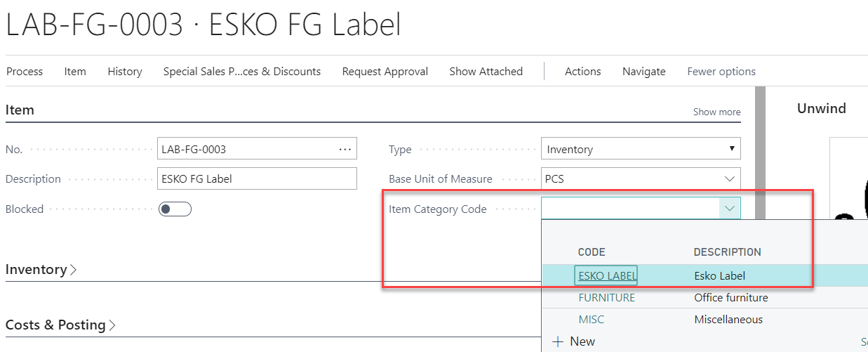Open the Process menu
This screenshot has width=868, height=352.
pyautogui.click(x=25, y=72)
